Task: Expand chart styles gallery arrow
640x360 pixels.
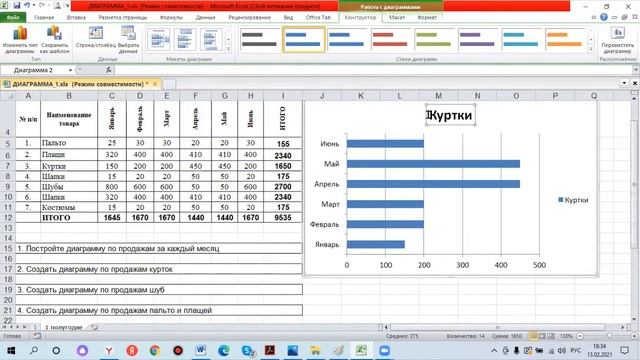Action: (x=591, y=49)
